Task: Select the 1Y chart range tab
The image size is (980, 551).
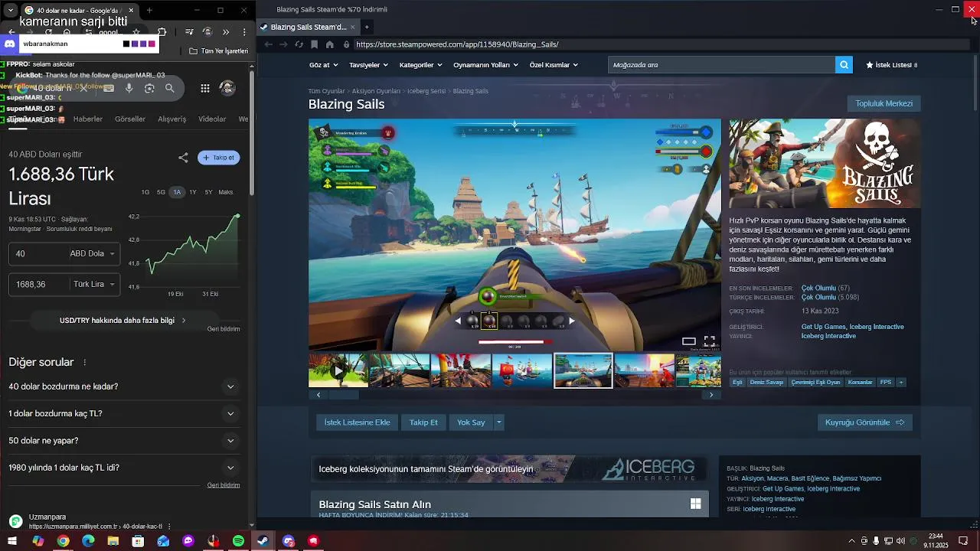Action: click(x=193, y=192)
